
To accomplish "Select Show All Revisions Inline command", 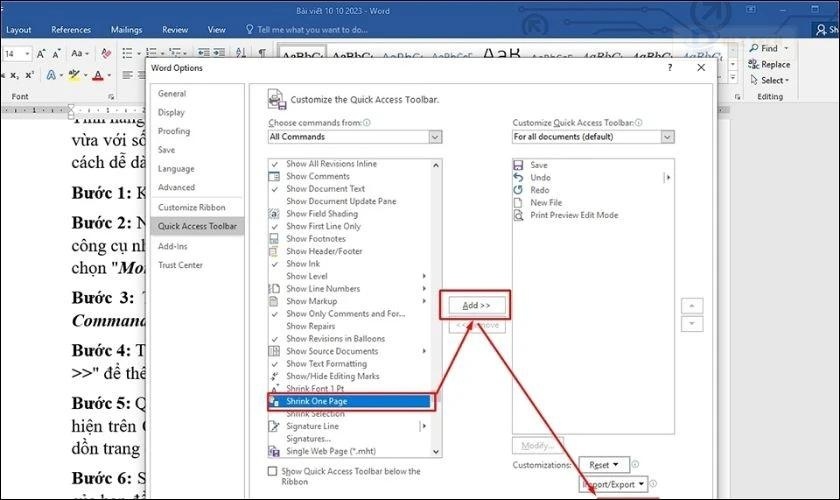I will pos(331,164).
